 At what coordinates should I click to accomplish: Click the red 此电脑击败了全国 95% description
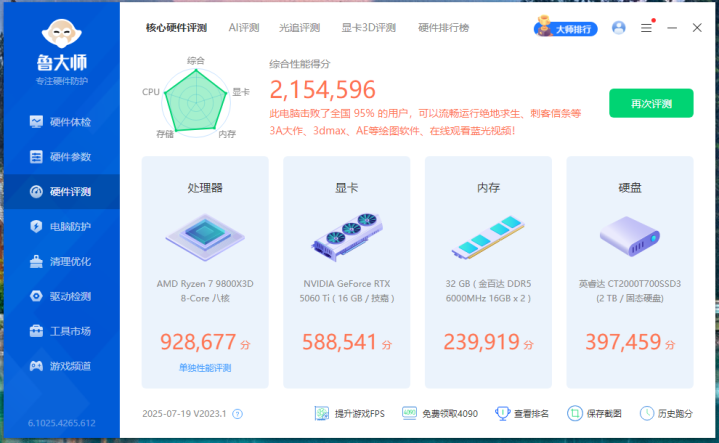click(425, 122)
